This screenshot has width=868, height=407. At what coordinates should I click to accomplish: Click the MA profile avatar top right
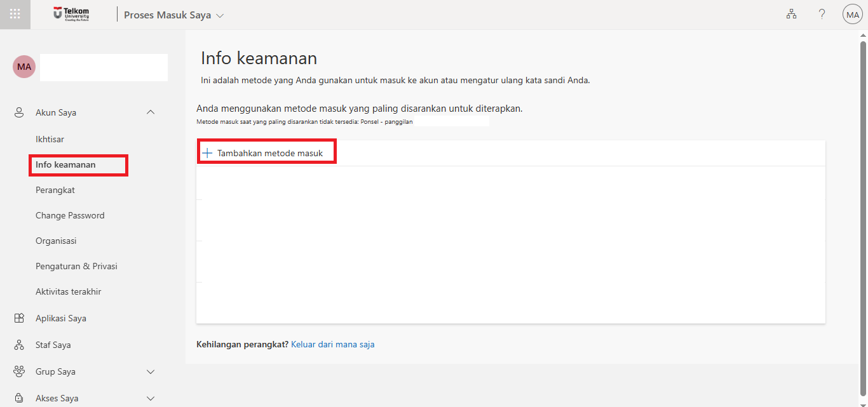point(852,13)
